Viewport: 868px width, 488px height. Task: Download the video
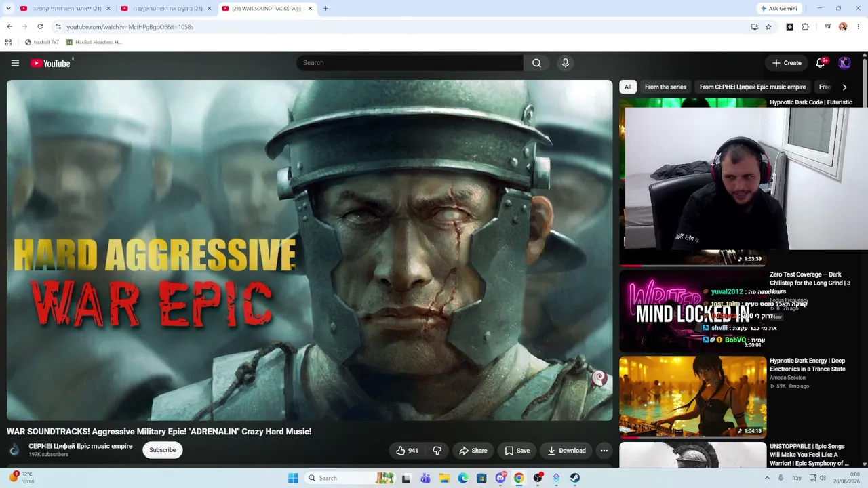[566, 451]
